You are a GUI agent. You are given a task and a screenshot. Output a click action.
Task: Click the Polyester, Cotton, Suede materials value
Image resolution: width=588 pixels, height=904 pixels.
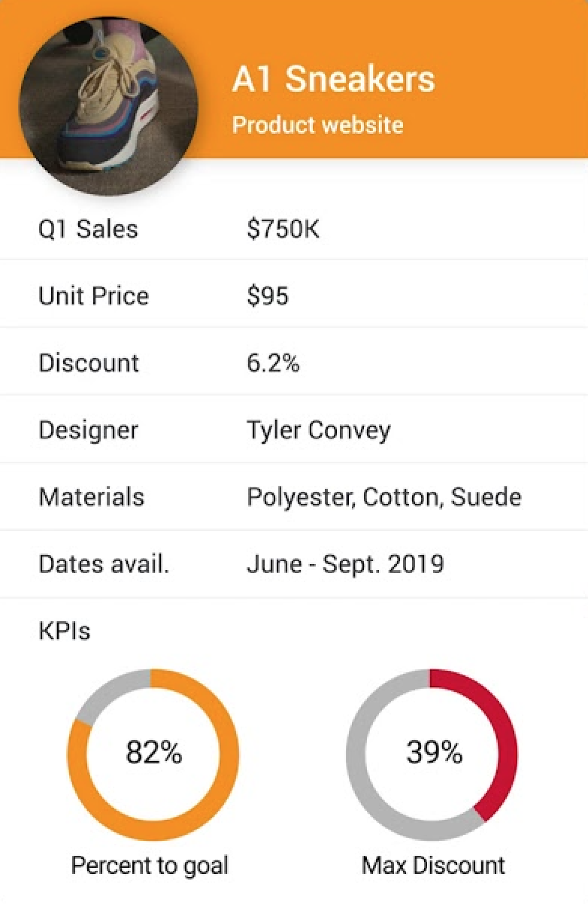tap(383, 497)
